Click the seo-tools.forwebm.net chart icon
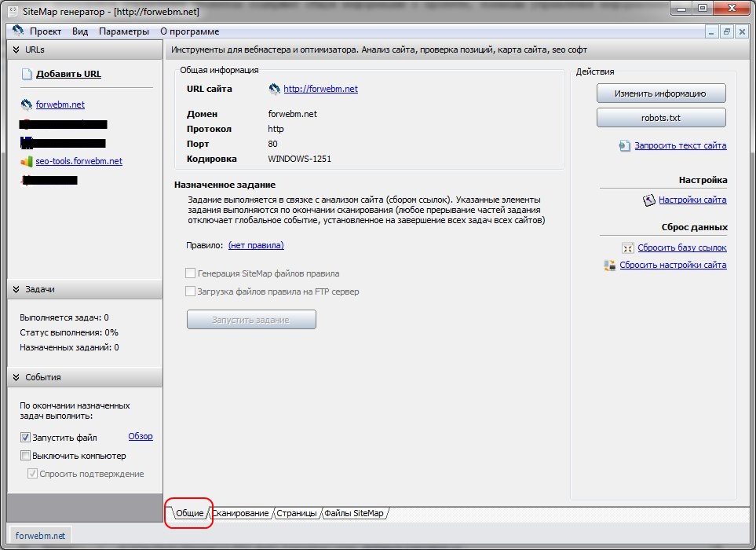 (x=27, y=162)
